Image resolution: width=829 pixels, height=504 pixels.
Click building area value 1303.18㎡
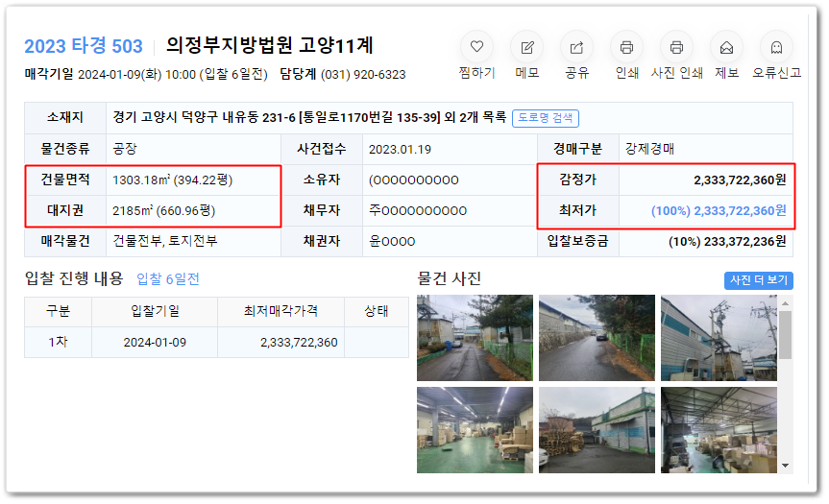[140, 180]
